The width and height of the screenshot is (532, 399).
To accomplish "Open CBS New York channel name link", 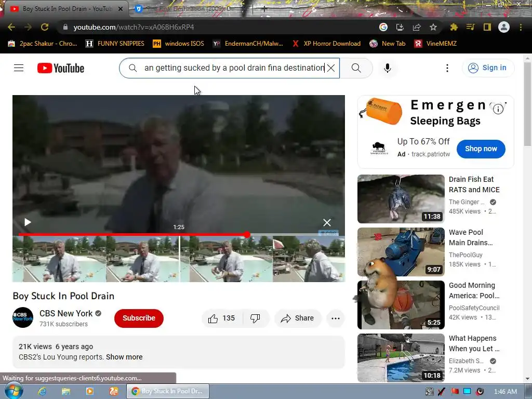I will (x=66, y=313).
